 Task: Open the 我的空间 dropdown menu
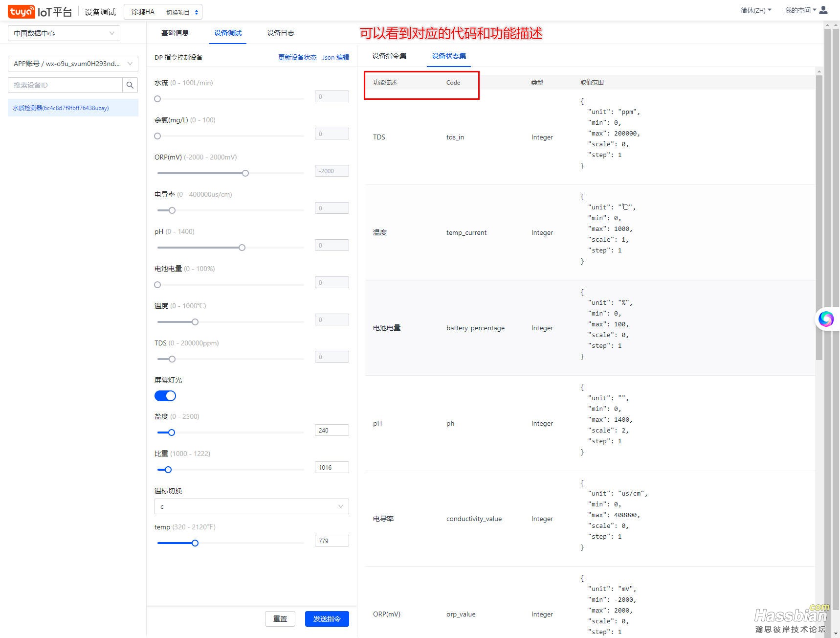tap(800, 10)
